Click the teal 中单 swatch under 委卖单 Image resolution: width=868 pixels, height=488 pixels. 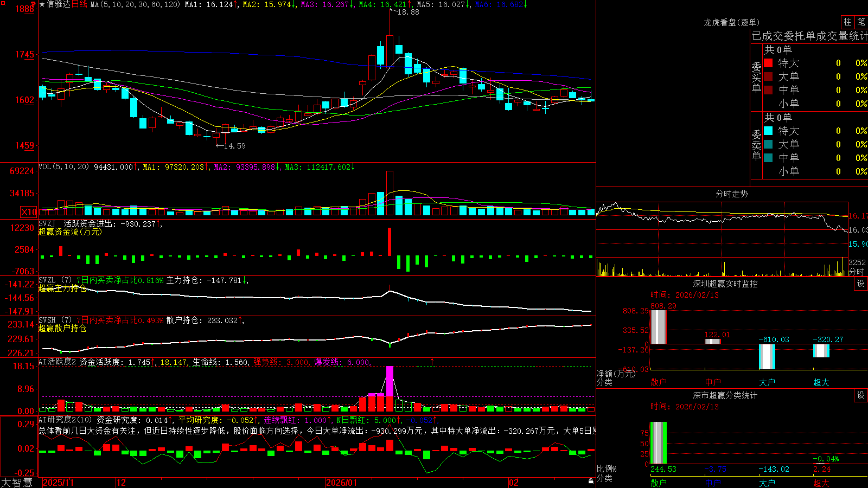(x=768, y=158)
